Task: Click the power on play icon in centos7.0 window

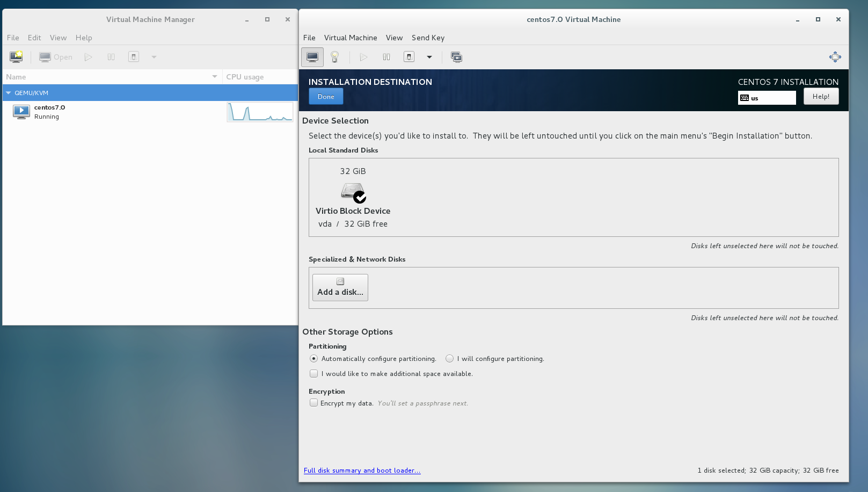Action: tap(363, 57)
